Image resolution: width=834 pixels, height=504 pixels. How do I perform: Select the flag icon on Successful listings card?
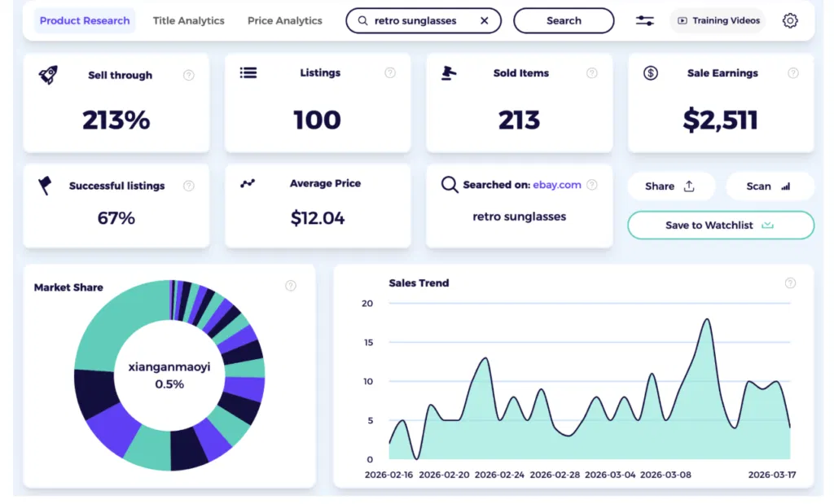[x=46, y=185]
